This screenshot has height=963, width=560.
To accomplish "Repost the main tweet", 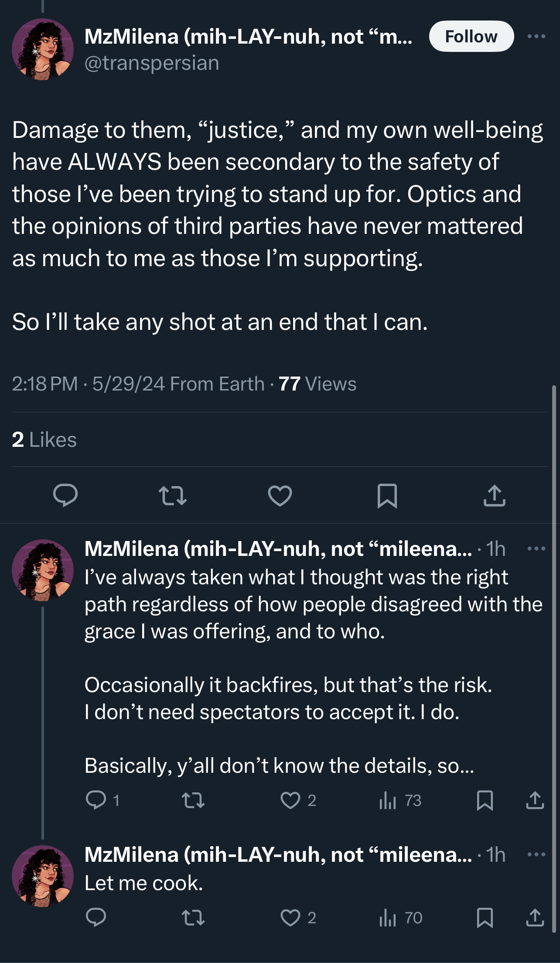I will click(x=172, y=496).
